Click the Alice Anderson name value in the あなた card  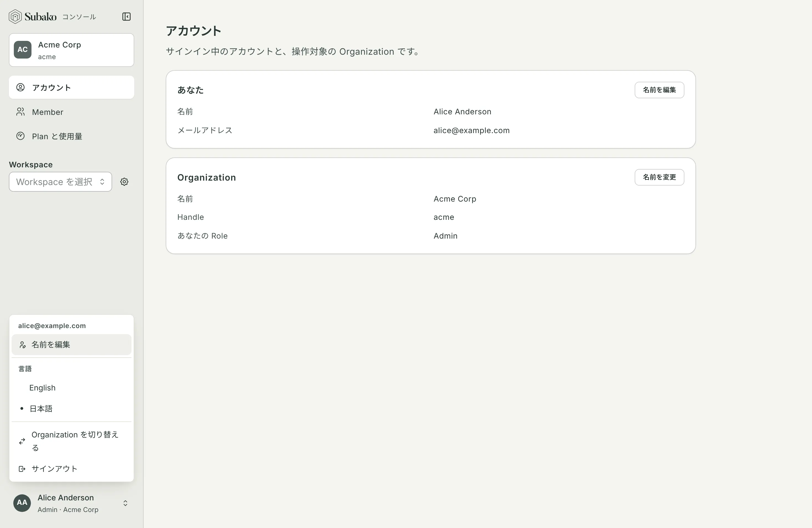[x=462, y=112]
